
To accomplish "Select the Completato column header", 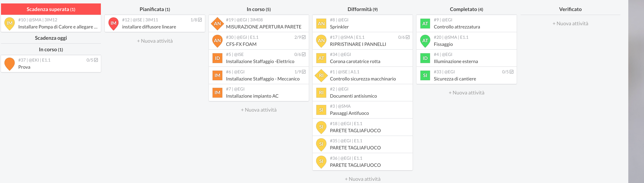I will click(467, 9).
